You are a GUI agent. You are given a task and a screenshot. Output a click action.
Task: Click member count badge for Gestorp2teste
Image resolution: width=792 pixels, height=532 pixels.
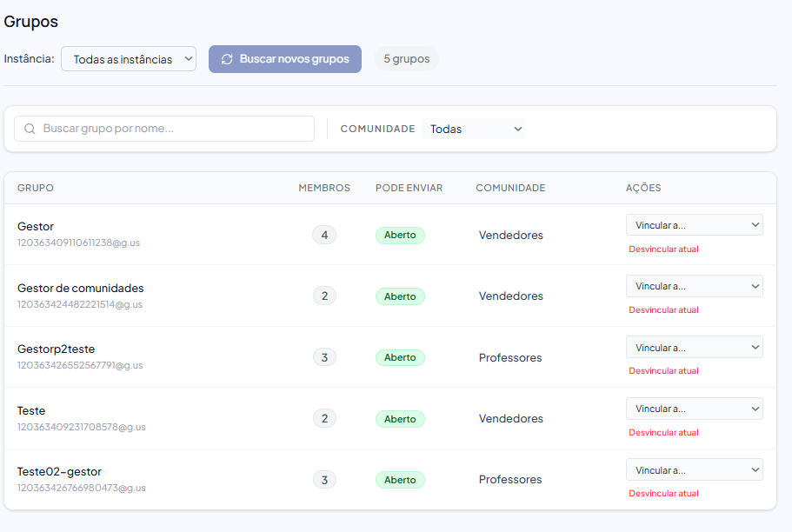[x=324, y=357]
